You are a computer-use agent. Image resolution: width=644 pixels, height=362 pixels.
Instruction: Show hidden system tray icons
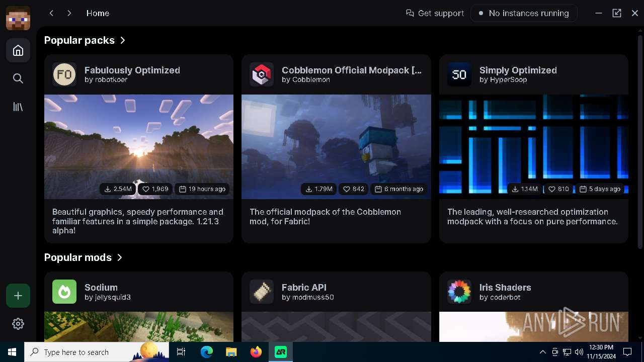[543, 352]
